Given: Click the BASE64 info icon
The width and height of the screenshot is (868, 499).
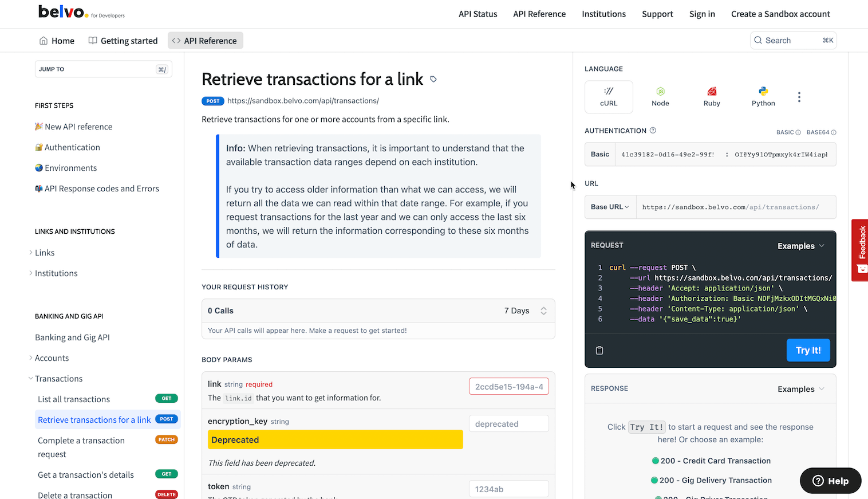Looking at the screenshot, I should [x=834, y=132].
